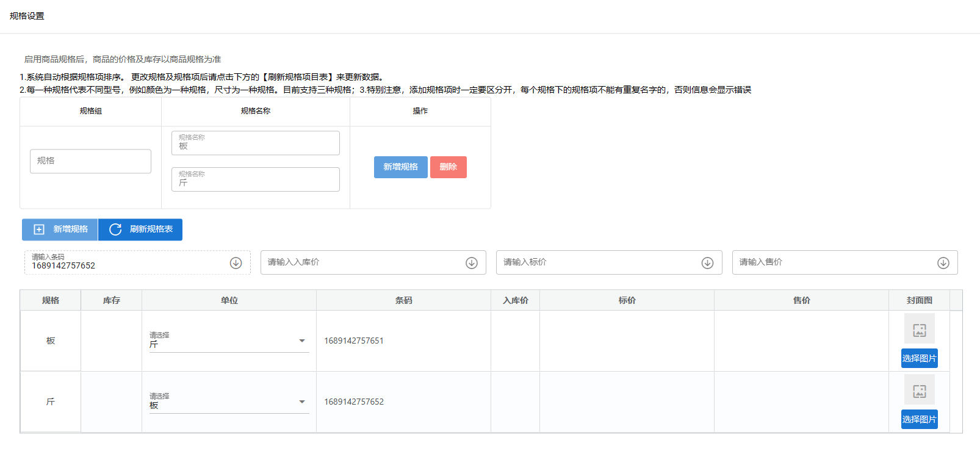Click the 规格组 header in the top table
This screenshot has height=451, width=980.
pos(91,111)
